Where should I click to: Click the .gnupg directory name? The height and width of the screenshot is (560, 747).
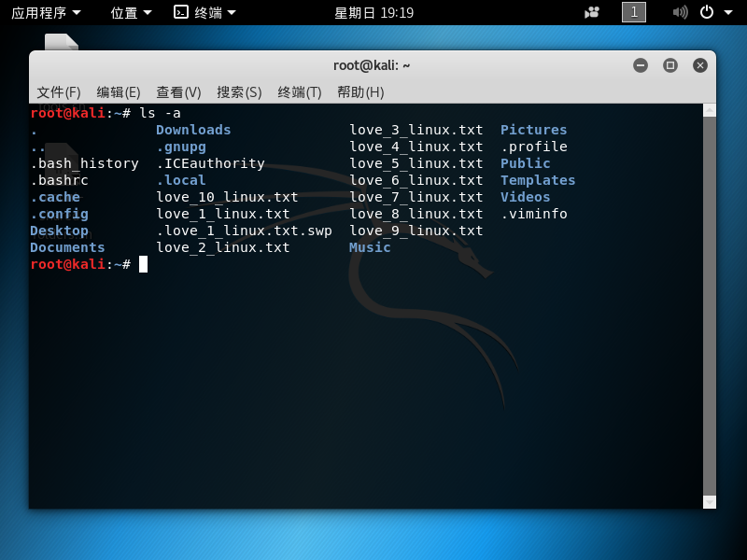tap(181, 147)
